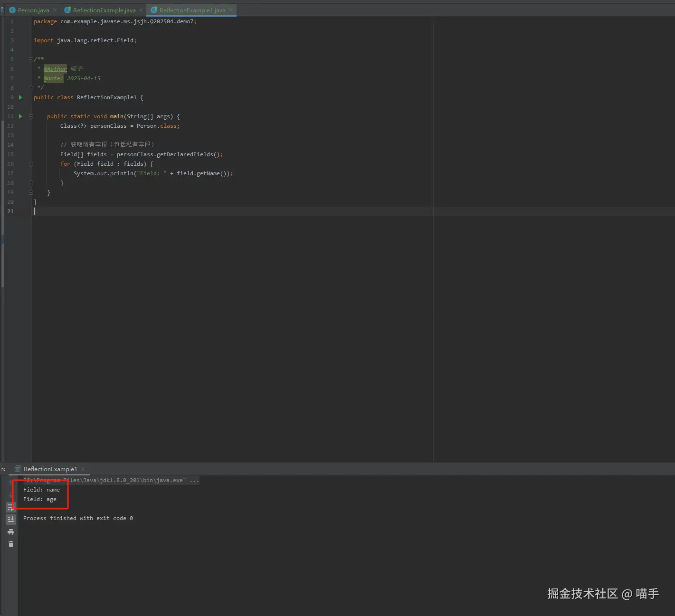Click 'Field: name' console output line
Screen dimensions: 675x616
pyautogui.click(x=42, y=490)
